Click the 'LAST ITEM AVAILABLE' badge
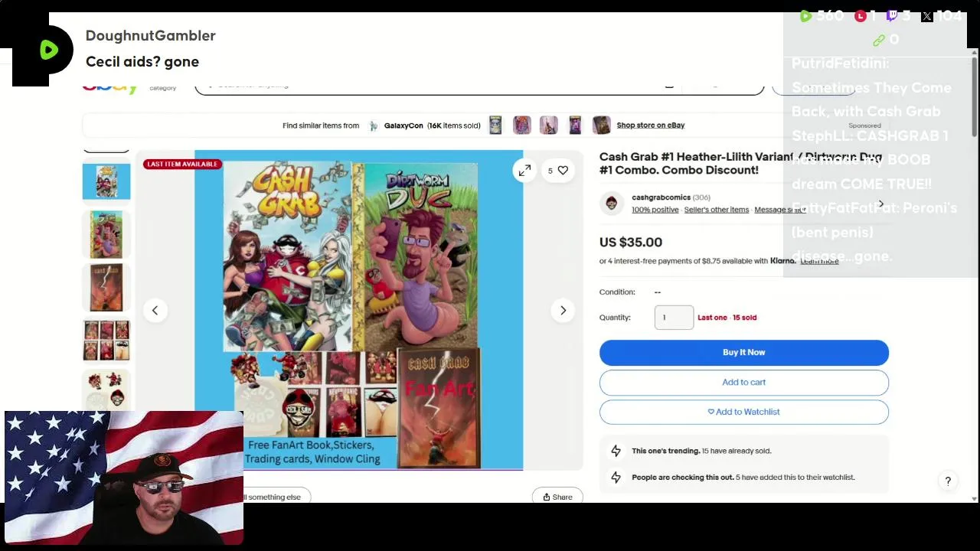Viewport: 980px width, 551px height. pyautogui.click(x=182, y=164)
